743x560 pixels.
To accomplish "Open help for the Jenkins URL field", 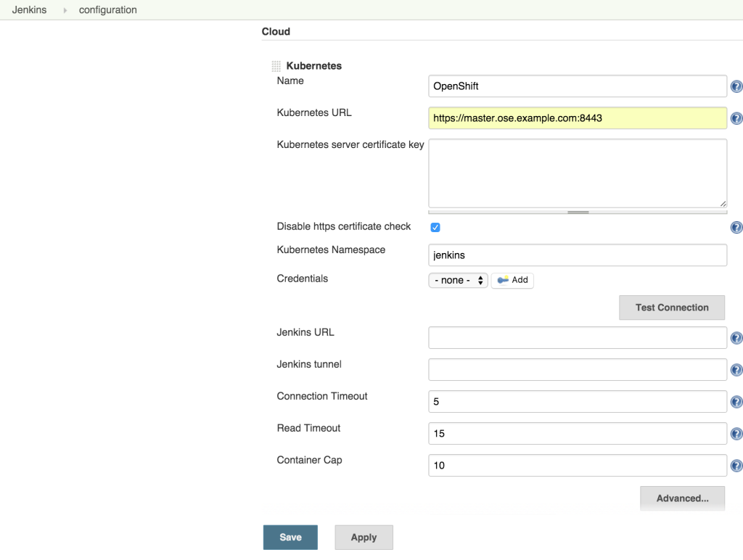I will [736, 337].
